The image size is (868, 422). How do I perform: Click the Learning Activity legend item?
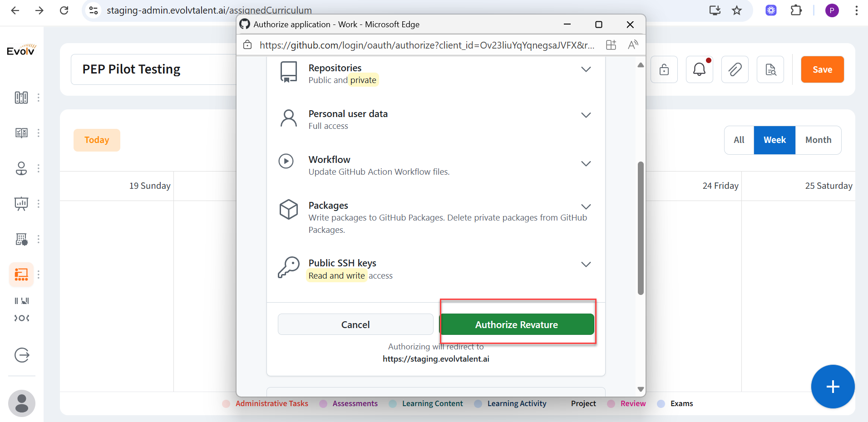click(x=510, y=403)
